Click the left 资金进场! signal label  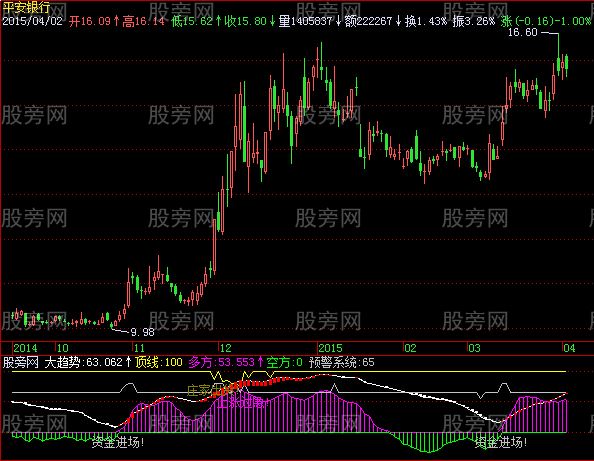118,442
